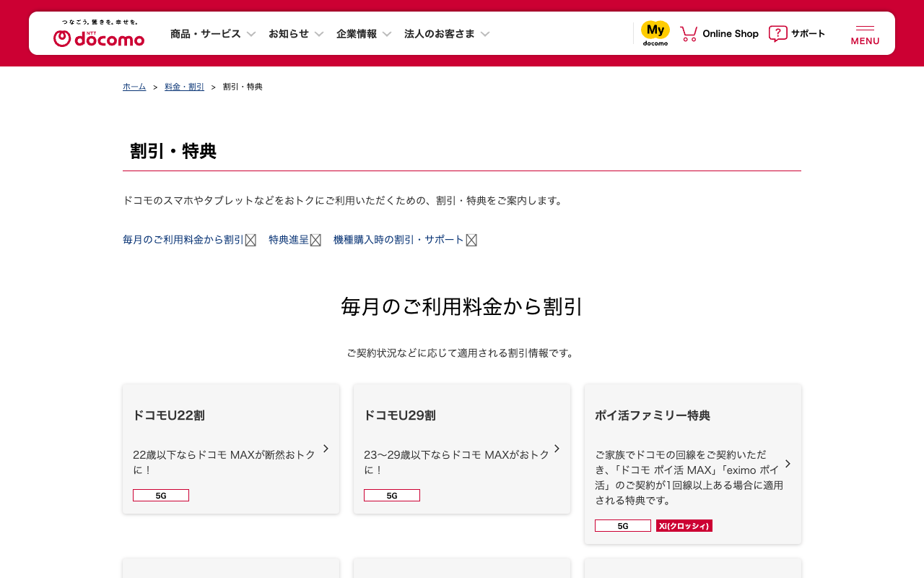Screen dimensions: 924x578
Task: Click the ポイ活ファミリー特典 description starting ご家族でドコモの回線
Action: point(689,478)
